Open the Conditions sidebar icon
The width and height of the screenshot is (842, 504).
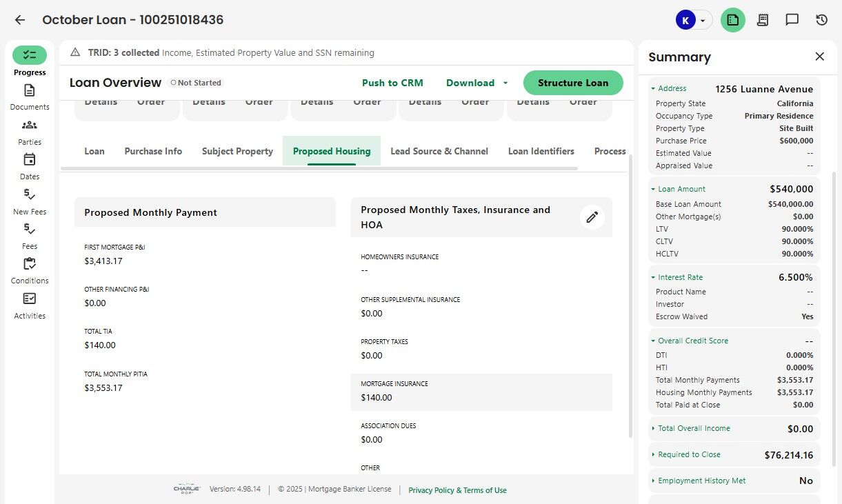point(30,264)
